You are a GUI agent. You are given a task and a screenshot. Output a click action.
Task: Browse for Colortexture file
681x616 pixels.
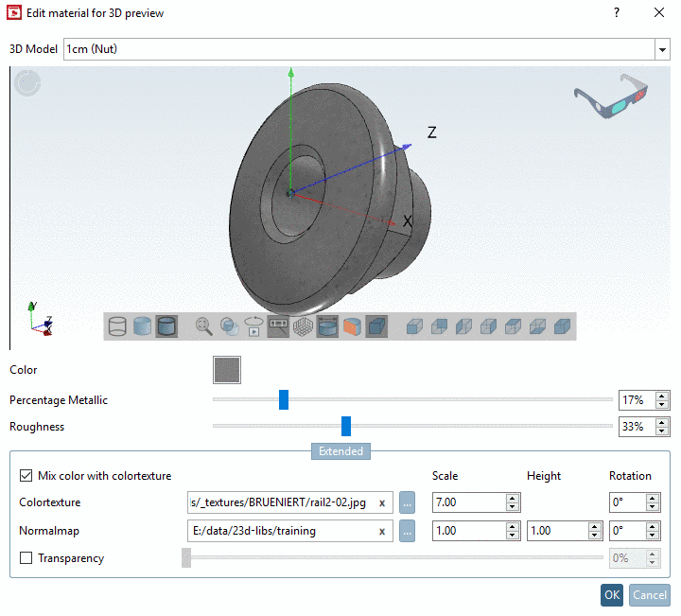tap(407, 502)
